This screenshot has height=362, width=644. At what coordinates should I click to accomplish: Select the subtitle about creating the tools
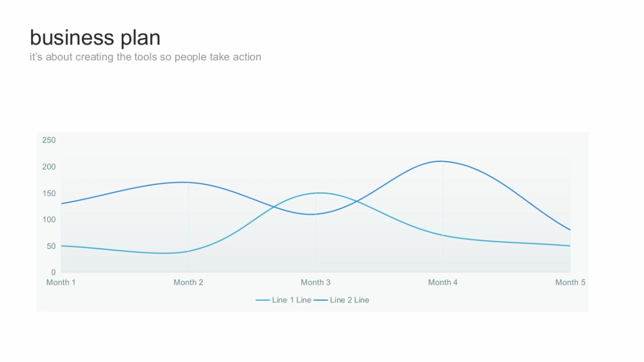(x=145, y=57)
